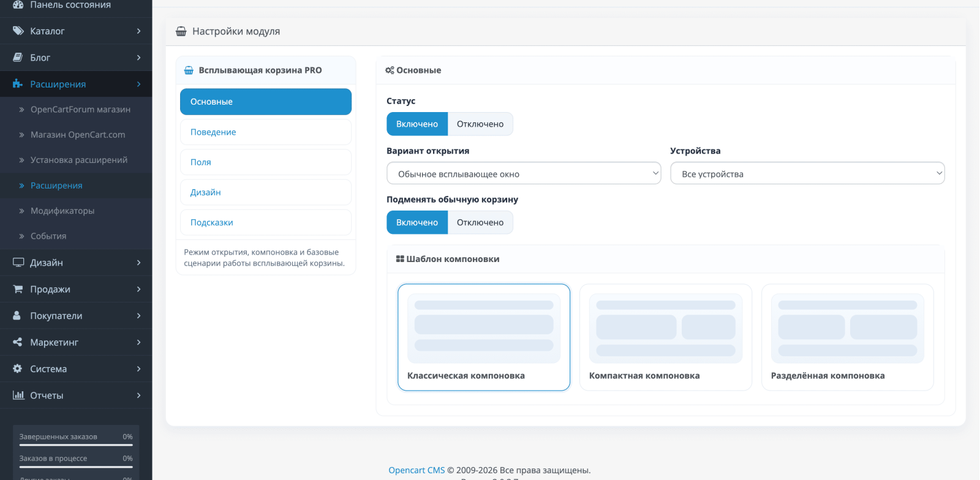Switch to the Дизайн settings tab
This screenshot has height=480, width=980.
[x=266, y=192]
